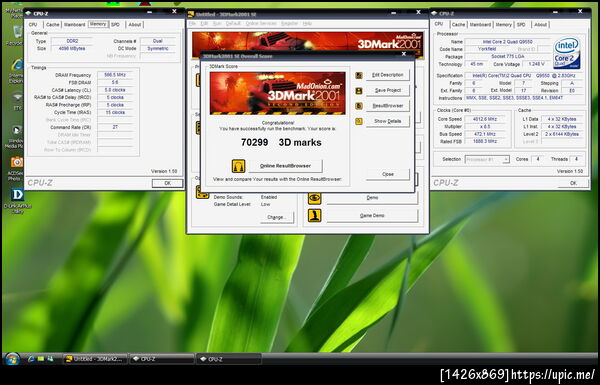The width and height of the screenshot is (600, 385).
Task: Click the icon beside the ResultBrowser button
Action: 359,106
